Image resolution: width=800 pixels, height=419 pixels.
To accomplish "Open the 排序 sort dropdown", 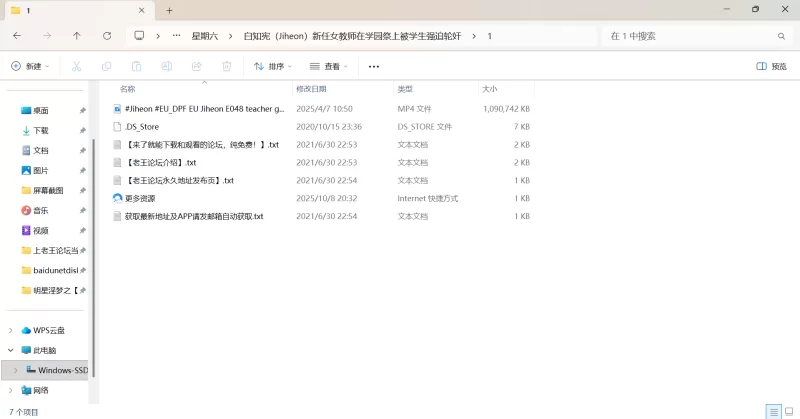I will [x=272, y=66].
